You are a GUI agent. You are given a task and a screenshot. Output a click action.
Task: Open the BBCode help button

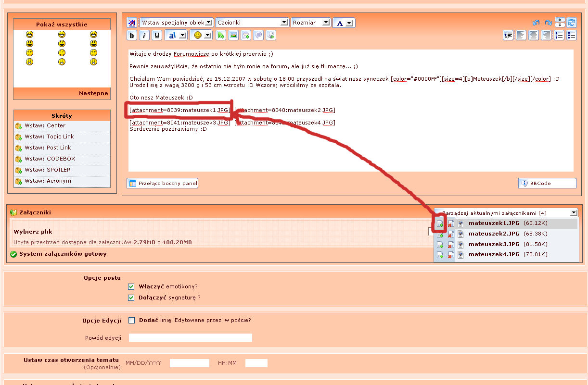(x=547, y=183)
